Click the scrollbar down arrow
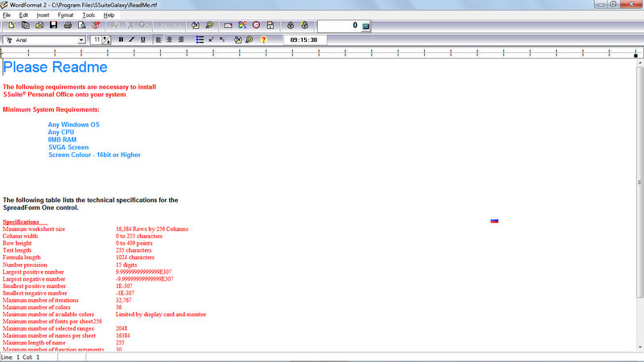The width and height of the screenshot is (644, 362). click(640, 348)
